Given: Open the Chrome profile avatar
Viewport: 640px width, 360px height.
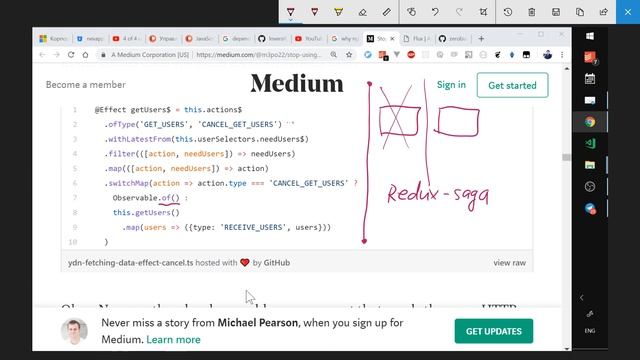Looking at the screenshot, I should (547, 55).
